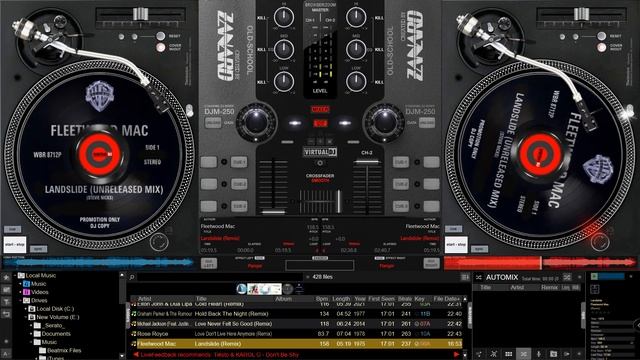The width and height of the screenshot is (640, 360).
Task: Click the right deck CUE 1 pad
Action: pos(400,162)
